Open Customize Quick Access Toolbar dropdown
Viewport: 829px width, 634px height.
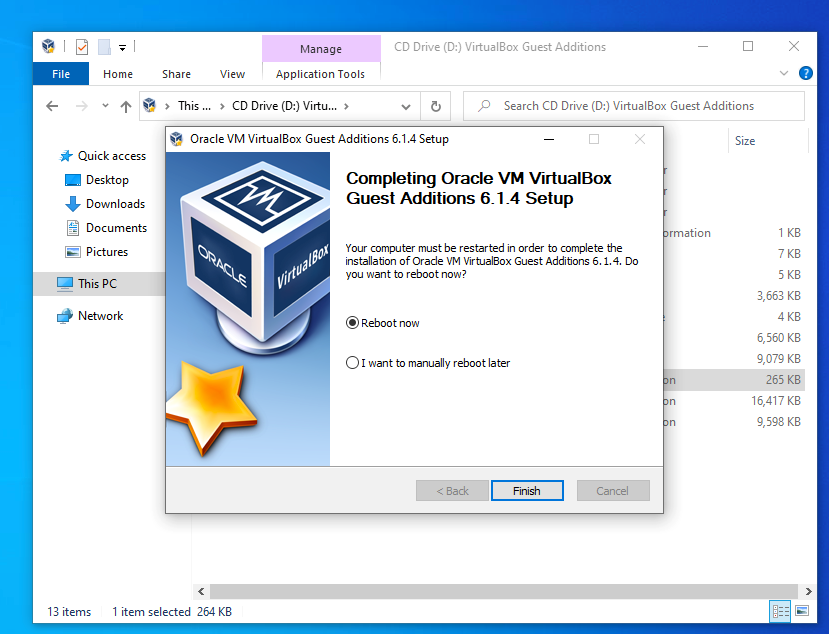tap(122, 48)
